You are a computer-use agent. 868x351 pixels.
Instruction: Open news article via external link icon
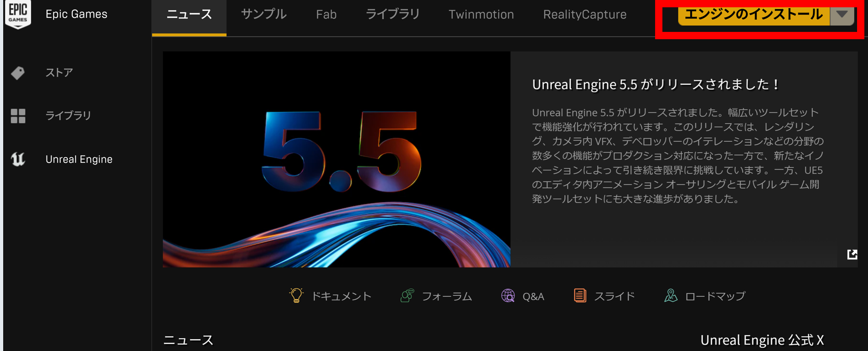pyautogui.click(x=852, y=254)
